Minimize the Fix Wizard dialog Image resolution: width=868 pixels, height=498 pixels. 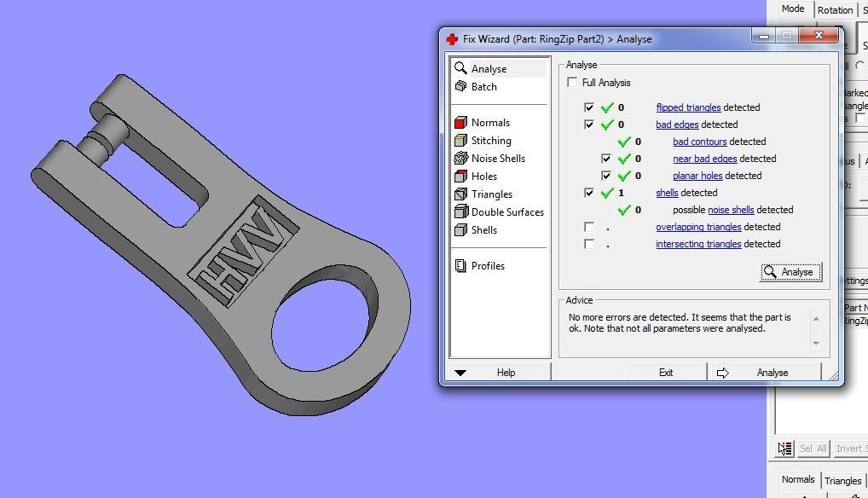764,36
